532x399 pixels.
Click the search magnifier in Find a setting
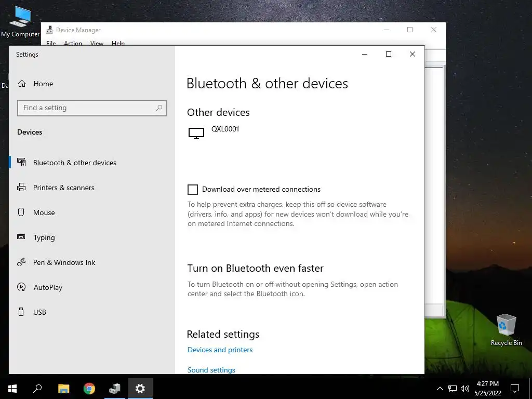coord(159,108)
